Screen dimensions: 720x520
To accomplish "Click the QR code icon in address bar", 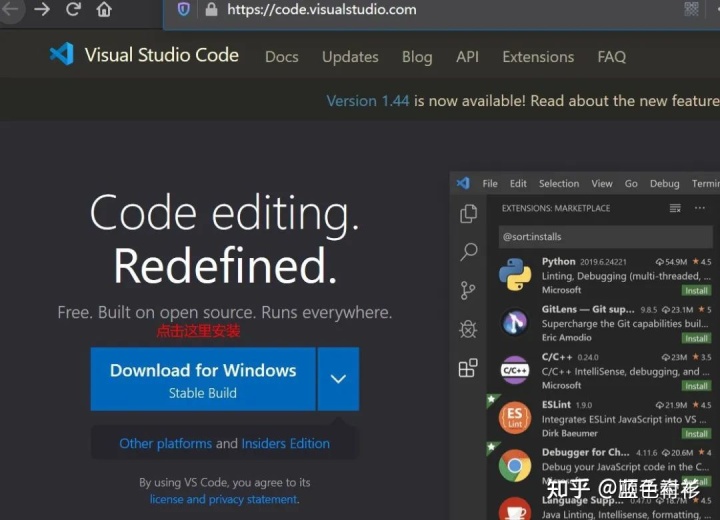I will 691,9.
